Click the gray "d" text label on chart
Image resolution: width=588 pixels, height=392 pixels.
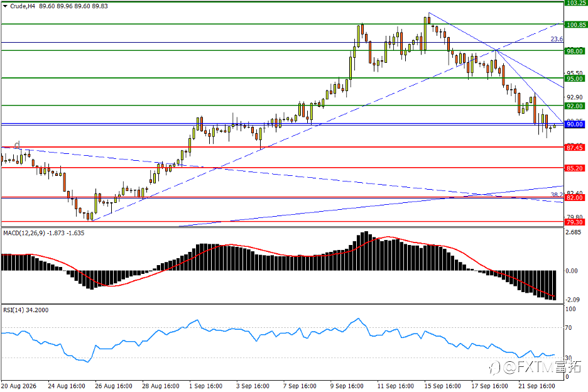pyautogui.click(x=17, y=144)
